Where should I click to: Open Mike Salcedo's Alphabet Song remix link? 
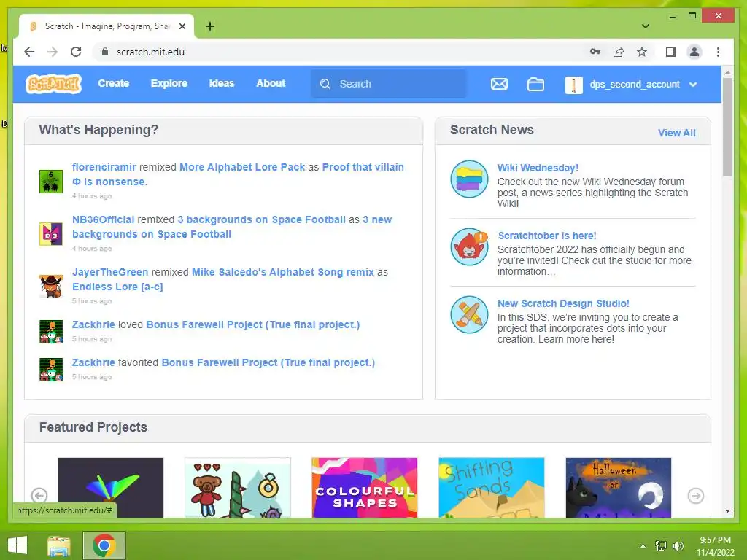[x=282, y=272]
